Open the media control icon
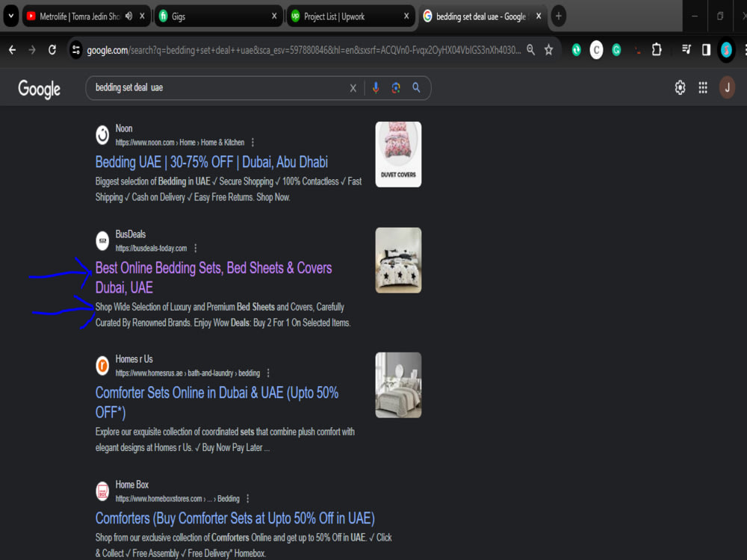This screenshot has height=560, width=747. [x=686, y=49]
